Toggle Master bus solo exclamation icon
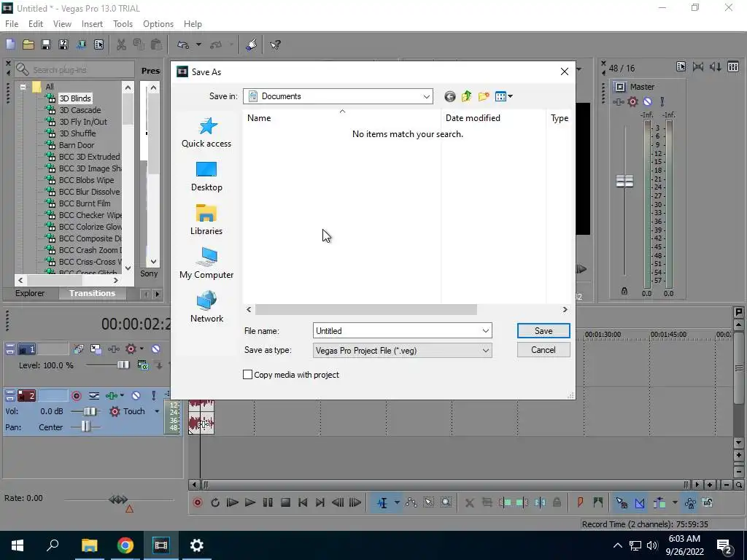Viewport: 747px width, 560px height. (x=662, y=101)
